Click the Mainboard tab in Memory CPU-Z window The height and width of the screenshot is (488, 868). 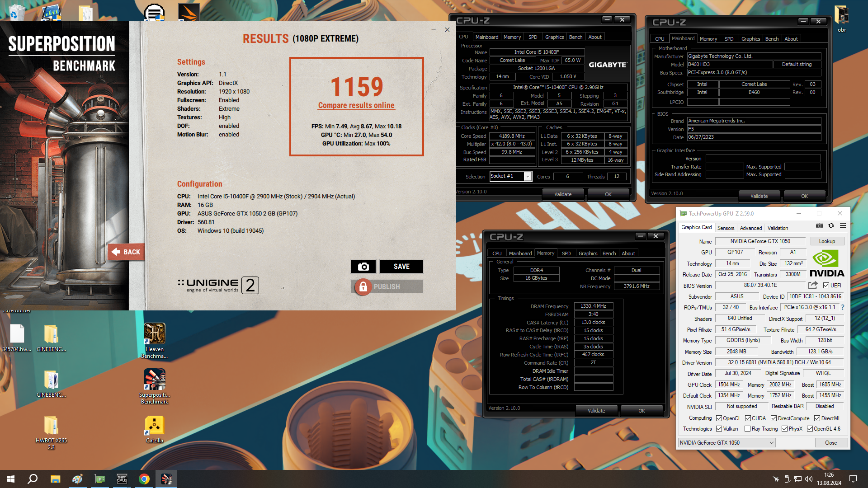click(520, 253)
